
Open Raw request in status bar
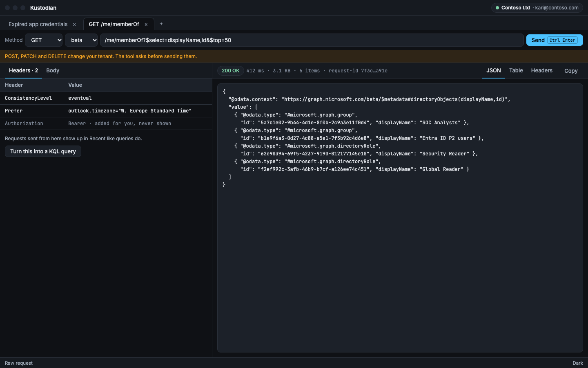(x=19, y=363)
